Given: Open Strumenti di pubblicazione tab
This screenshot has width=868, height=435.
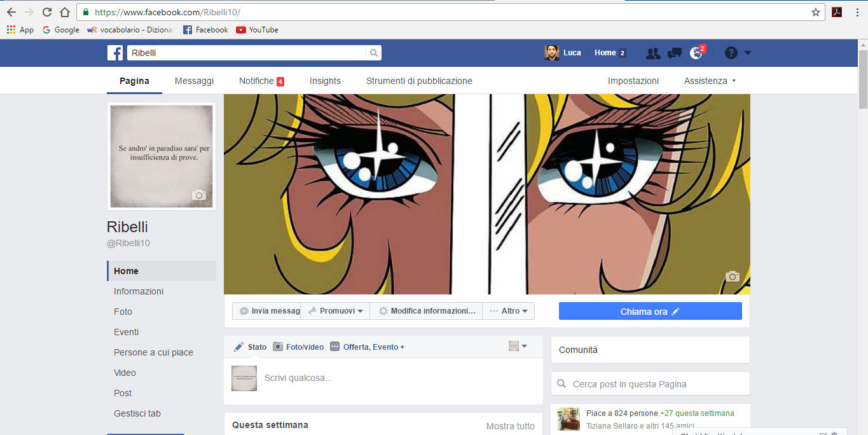Looking at the screenshot, I should 419,81.
